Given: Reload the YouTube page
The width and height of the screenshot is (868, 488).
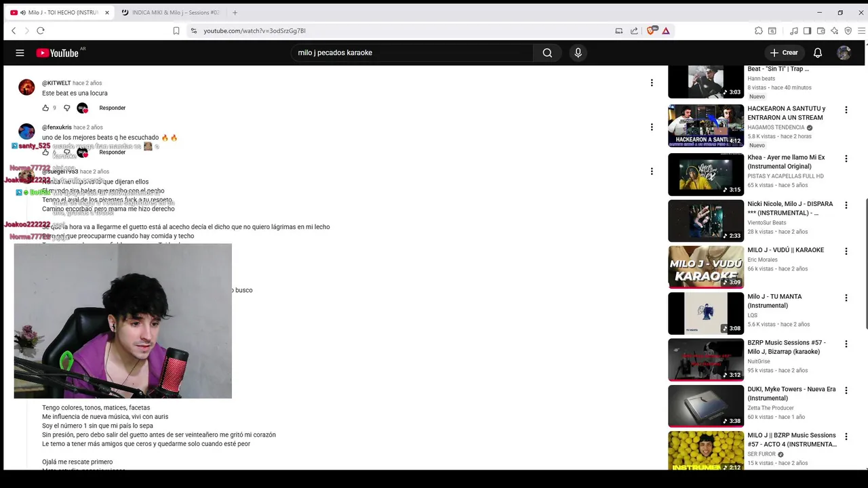Looking at the screenshot, I should point(41,30).
